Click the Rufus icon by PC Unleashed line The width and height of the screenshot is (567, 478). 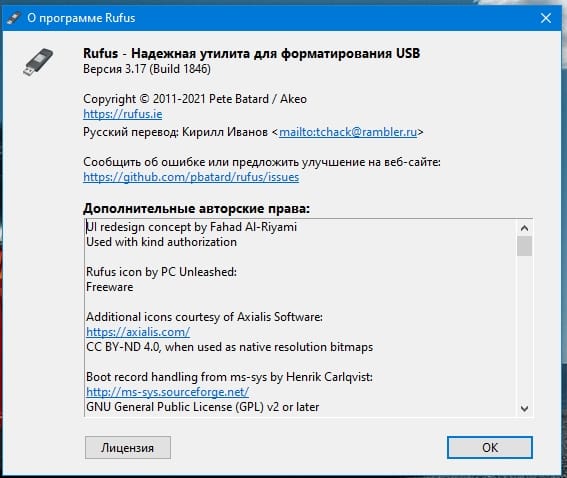pyautogui.click(x=161, y=272)
